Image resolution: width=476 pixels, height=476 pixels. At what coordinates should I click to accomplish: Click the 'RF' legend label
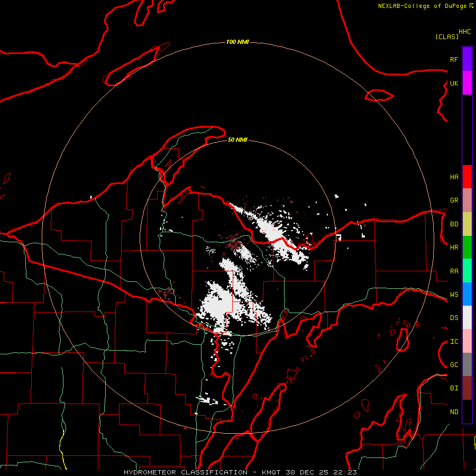point(454,59)
